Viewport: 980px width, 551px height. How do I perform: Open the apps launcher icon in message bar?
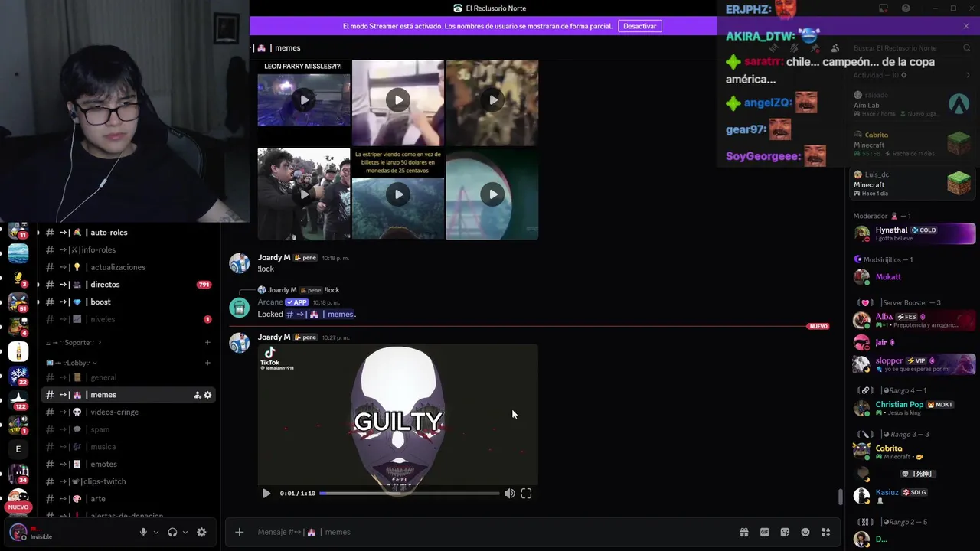click(825, 533)
